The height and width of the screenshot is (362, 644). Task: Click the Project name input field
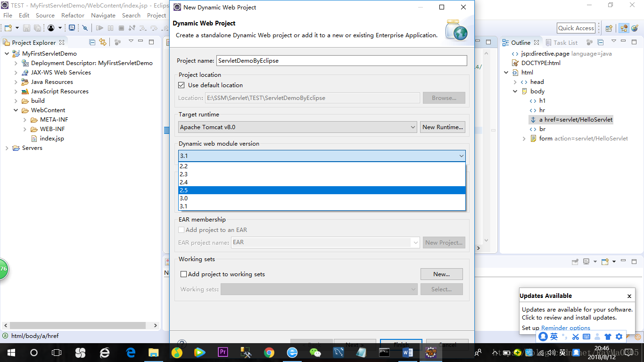point(342,61)
